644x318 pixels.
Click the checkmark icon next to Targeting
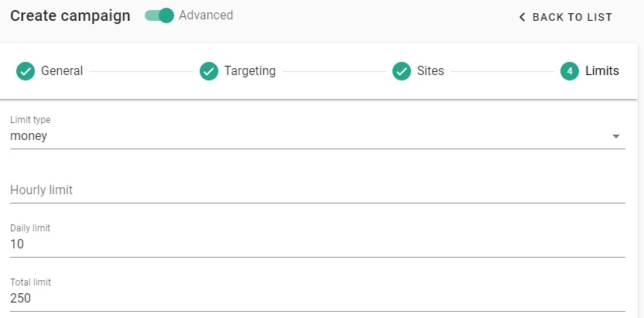pos(209,71)
